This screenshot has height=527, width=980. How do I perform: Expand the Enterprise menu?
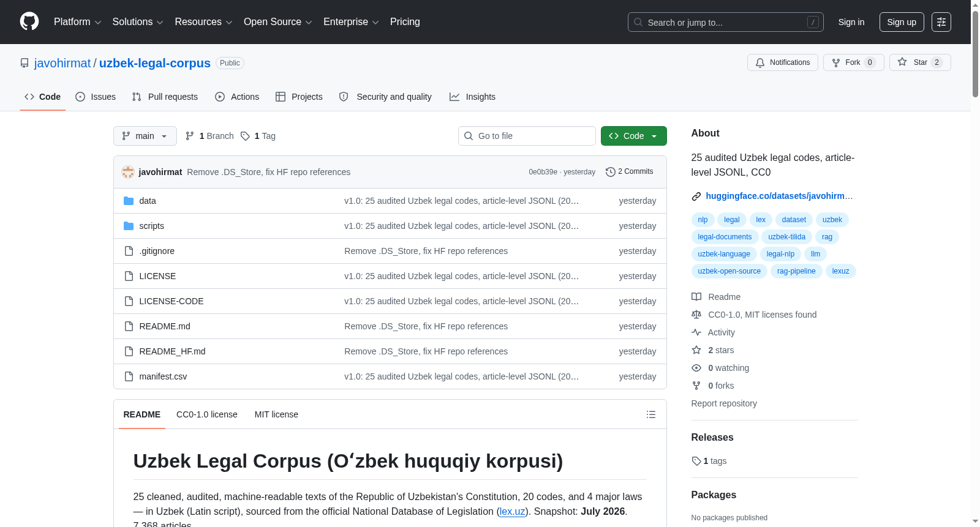point(351,22)
